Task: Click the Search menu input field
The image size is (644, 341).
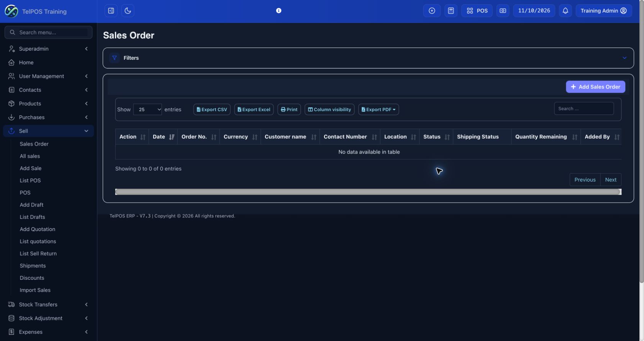Action: click(x=49, y=33)
